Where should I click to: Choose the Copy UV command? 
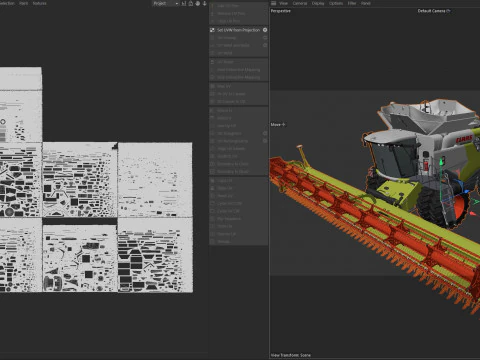tap(238, 180)
